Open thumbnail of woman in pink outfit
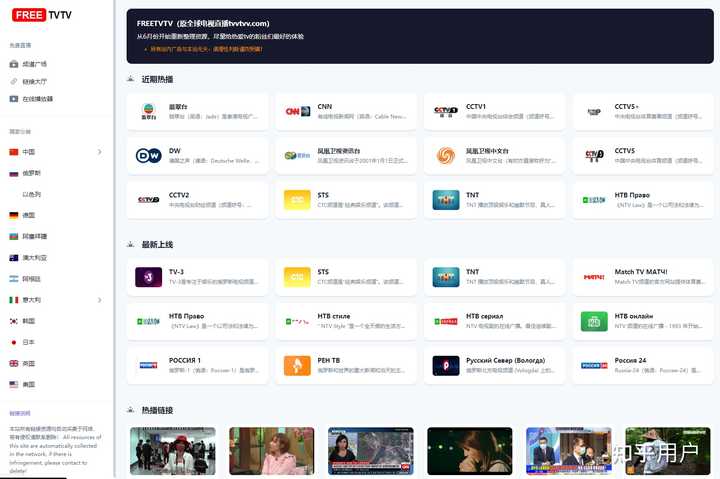This screenshot has width=720, height=479. (x=272, y=451)
